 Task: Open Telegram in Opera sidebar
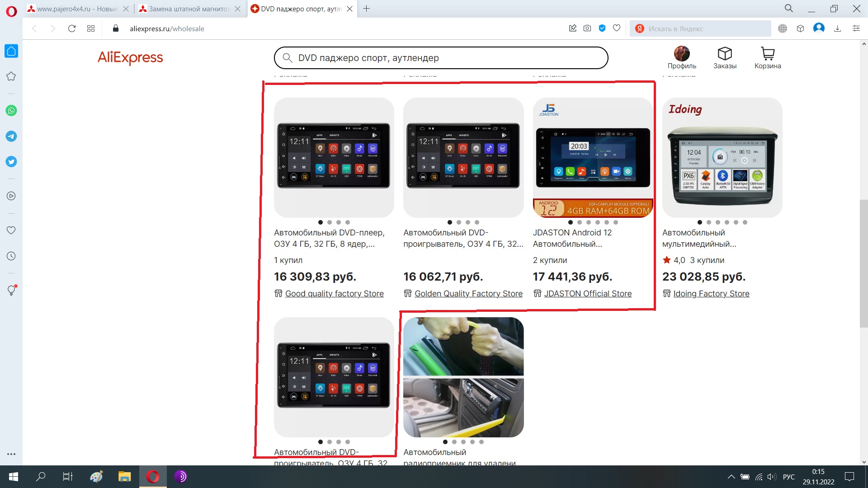click(x=11, y=136)
